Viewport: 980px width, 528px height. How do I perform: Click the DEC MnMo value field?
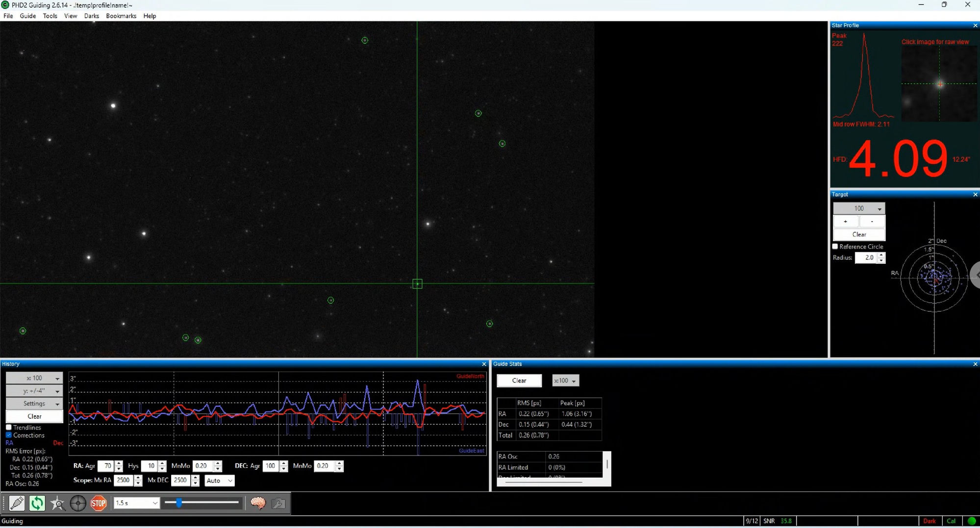point(325,466)
